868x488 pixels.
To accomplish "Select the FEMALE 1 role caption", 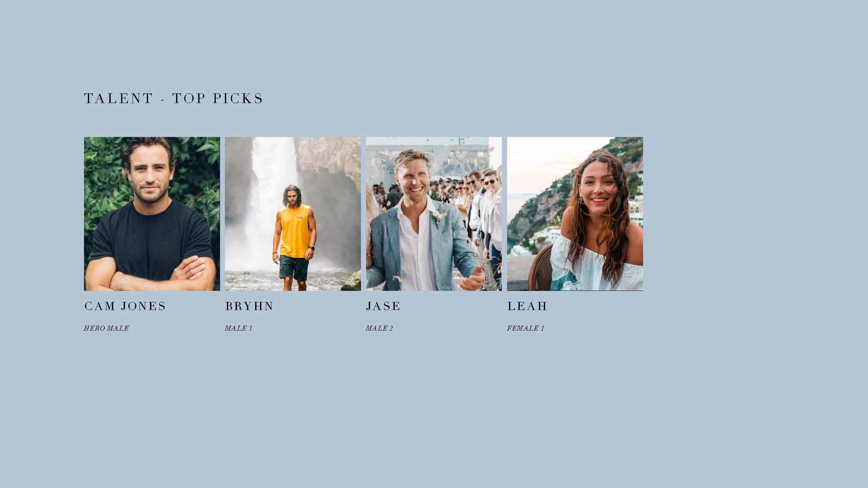I will [x=525, y=328].
